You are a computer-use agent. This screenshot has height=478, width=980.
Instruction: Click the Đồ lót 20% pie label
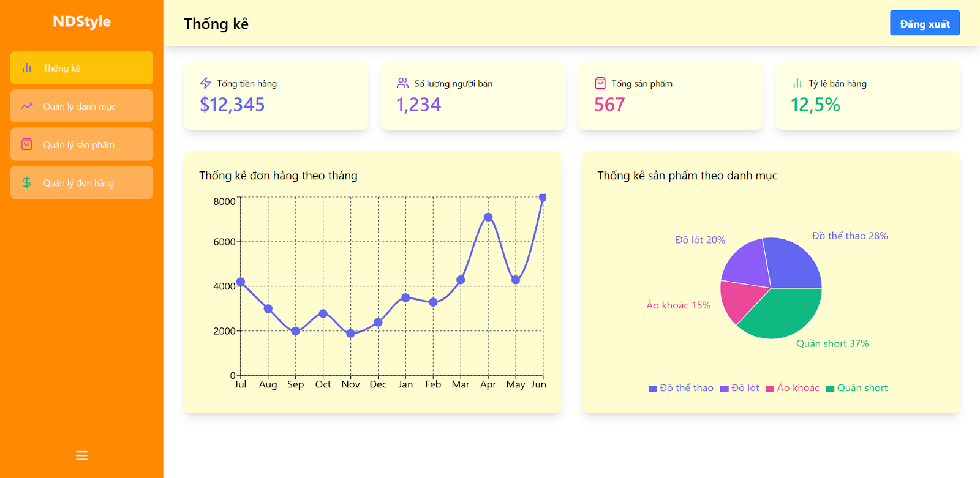[x=700, y=240]
